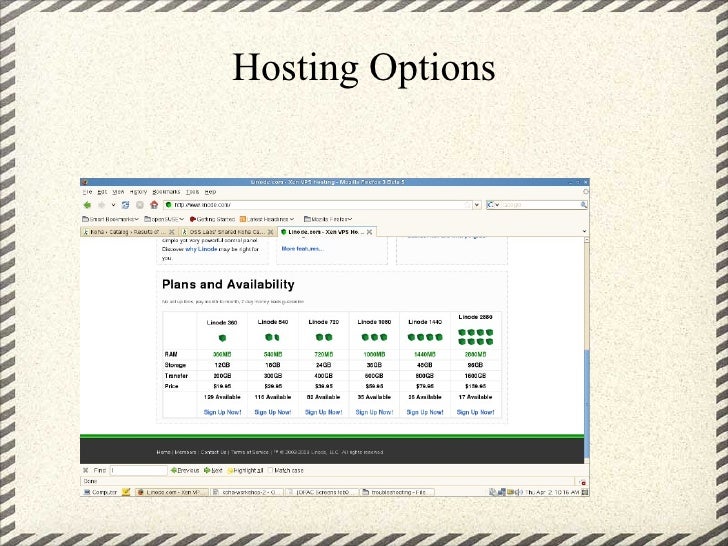Open the address bar history dropdown
Image resolution: width=728 pixels, height=546 pixels.
(x=477, y=205)
